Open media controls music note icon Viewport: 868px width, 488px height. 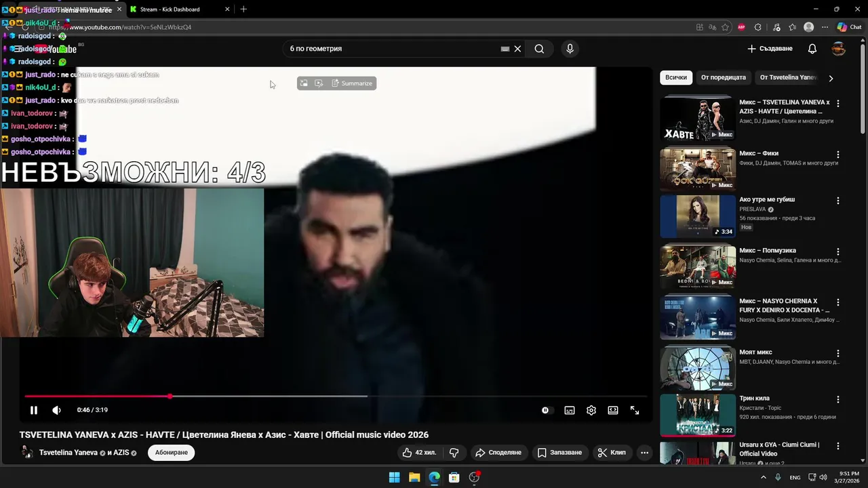[x=776, y=27]
